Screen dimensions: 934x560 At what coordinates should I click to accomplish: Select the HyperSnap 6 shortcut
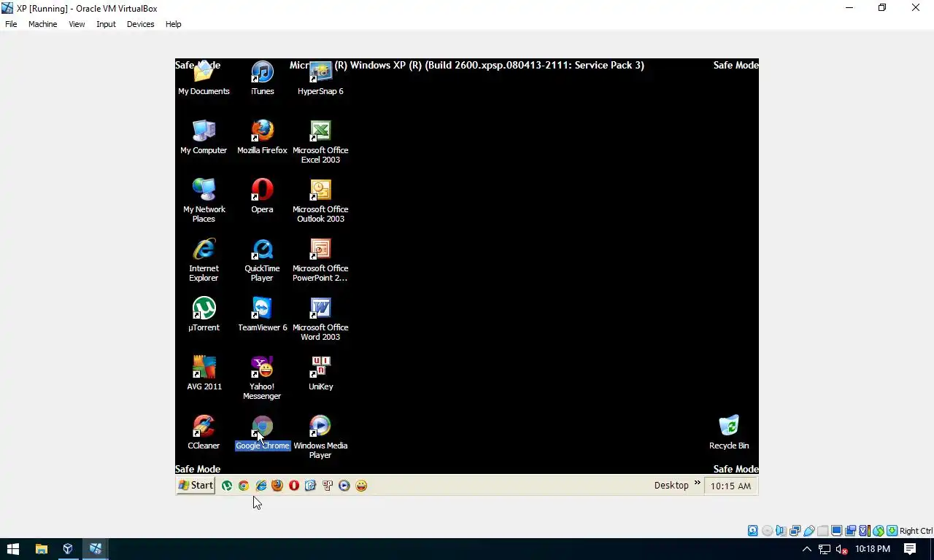coord(320,78)
